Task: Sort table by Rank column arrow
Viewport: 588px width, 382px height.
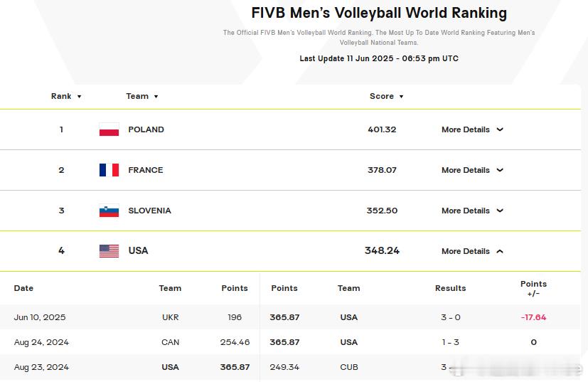Action: coord(79,97)
